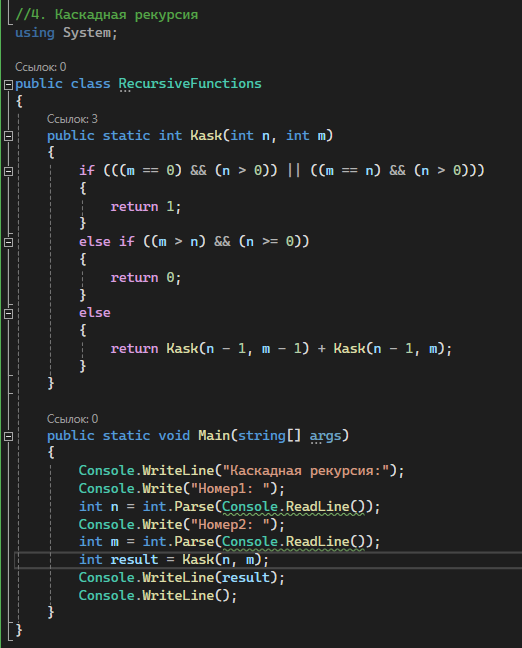Viewport: 522px width, 648px height.
Task: Click 'Kask(n - 1, m - 1)' recursive call
Action: [238, 349]
